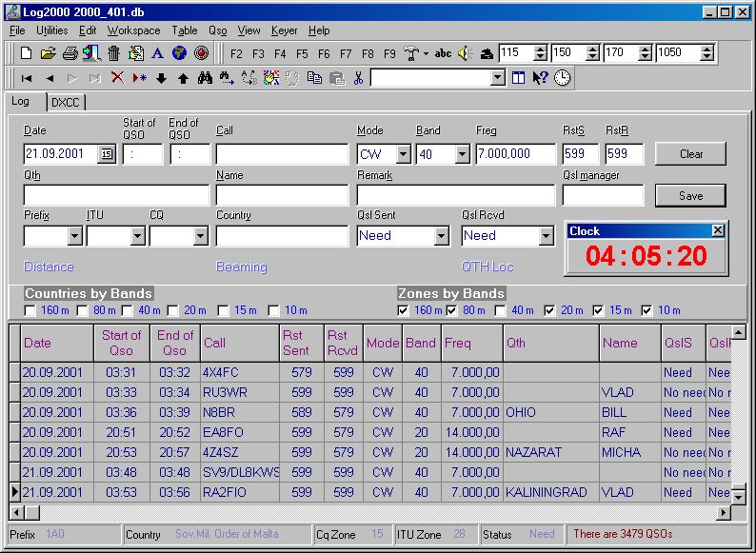Open the Qsl Sent dropdown
756x553 pixels.
coord(442,236)
